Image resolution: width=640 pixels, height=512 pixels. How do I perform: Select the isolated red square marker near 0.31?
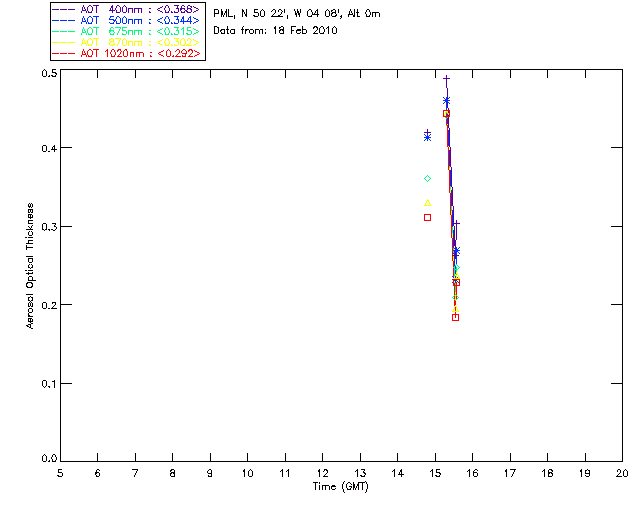(427, 218)
